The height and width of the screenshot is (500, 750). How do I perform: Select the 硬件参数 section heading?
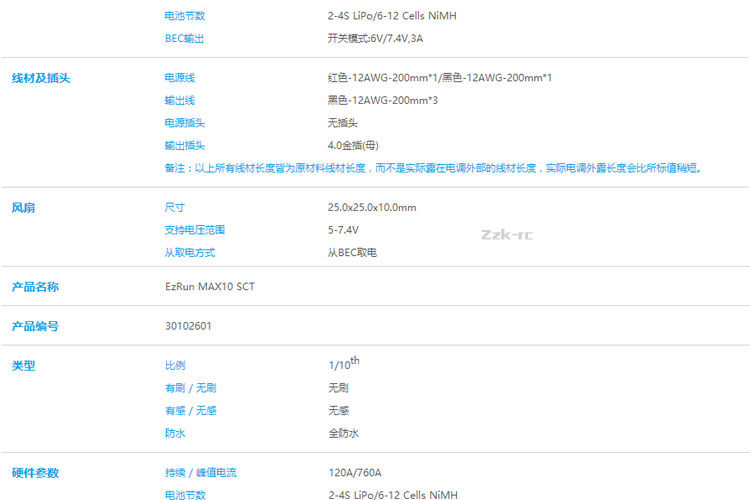pyautogui.click(x=34, y=472)
